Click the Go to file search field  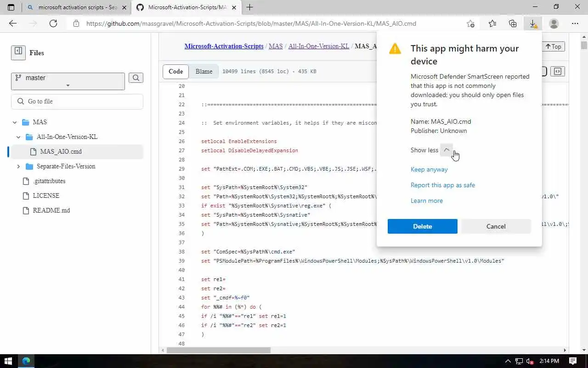coord(77,102)
